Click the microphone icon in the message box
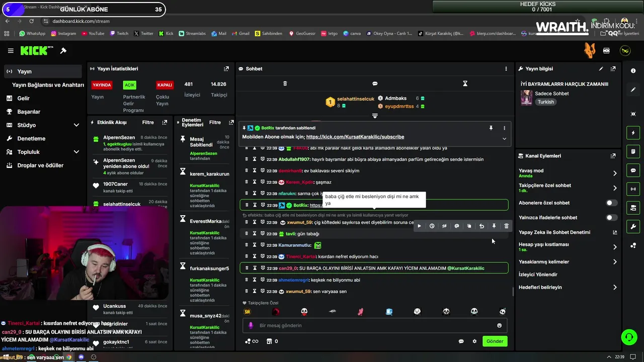Viewport: 644px width, 362px height. (x=251, y=325)
